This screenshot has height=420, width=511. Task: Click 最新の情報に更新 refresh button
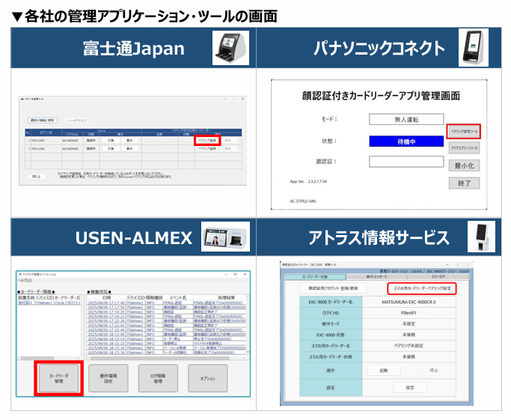pyautogui.click(x=44, y=120)
